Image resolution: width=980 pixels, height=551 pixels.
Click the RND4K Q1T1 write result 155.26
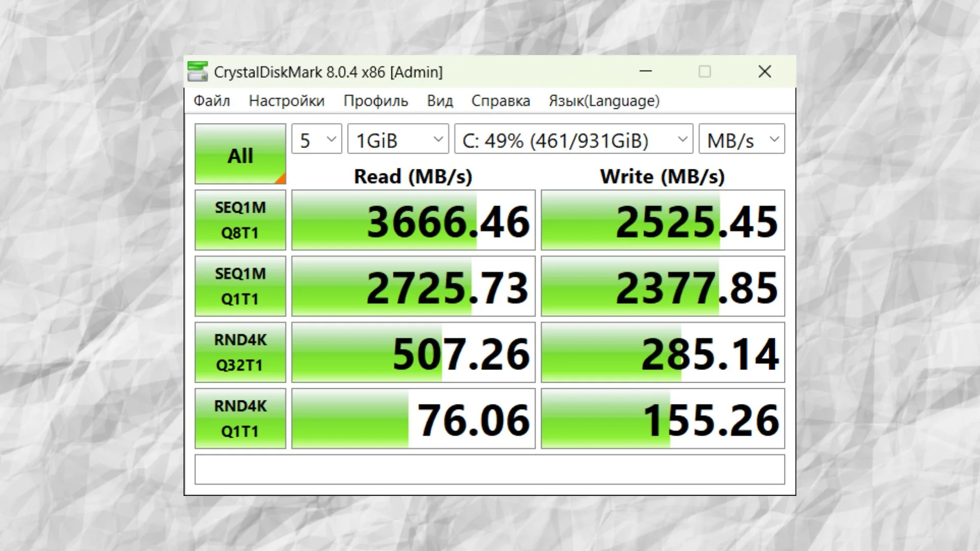pos(663,419)
